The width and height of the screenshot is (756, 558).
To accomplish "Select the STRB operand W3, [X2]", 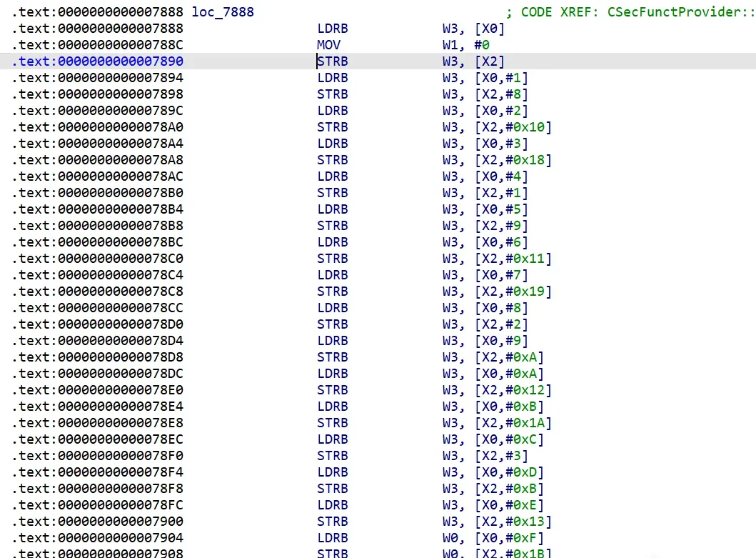I will point(473,61).
